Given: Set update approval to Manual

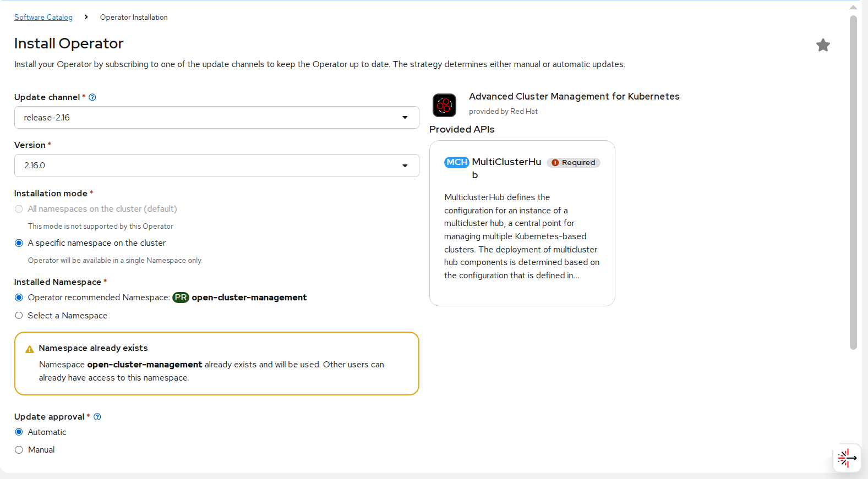Looking at the screenshot, I should click(x=19, y=450).
